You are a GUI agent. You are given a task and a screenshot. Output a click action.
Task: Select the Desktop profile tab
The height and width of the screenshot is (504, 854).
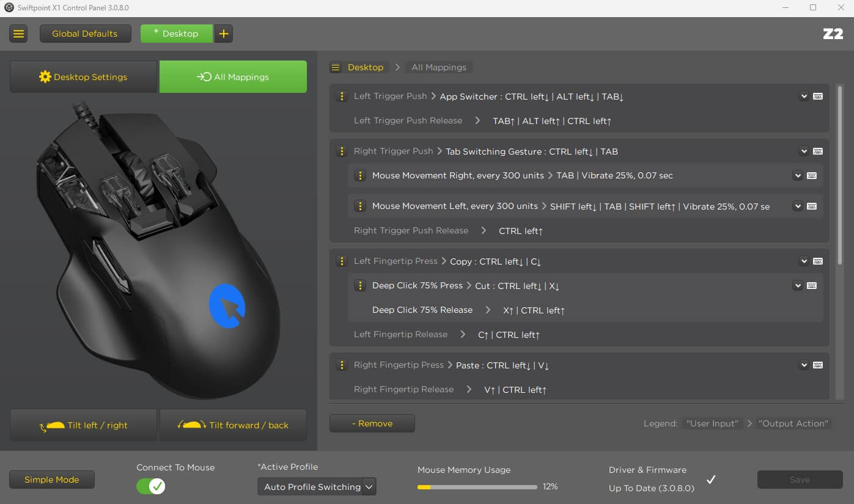[177, 34]
